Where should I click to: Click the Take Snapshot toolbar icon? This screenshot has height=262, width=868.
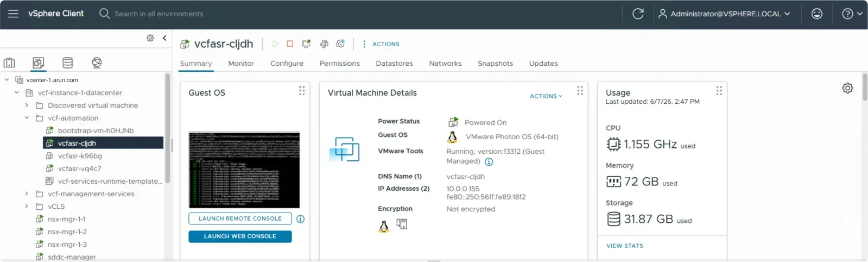[x=340, y=43]
